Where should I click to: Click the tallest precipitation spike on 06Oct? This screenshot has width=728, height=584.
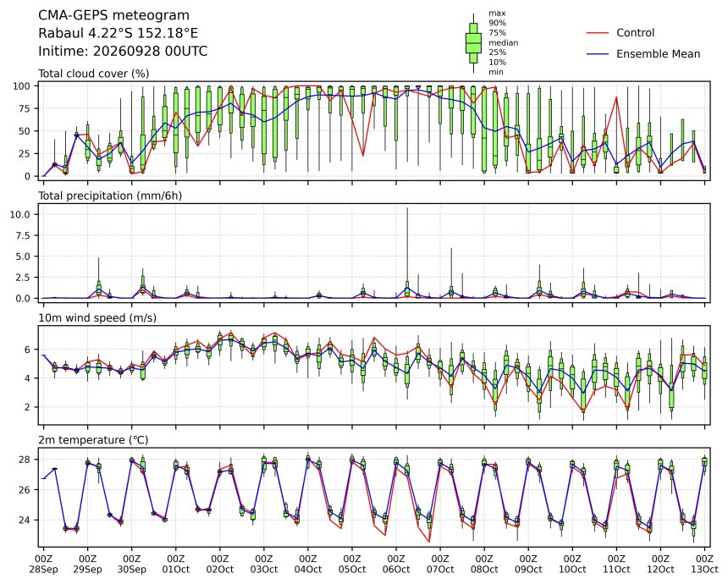(x=407, y=251)
